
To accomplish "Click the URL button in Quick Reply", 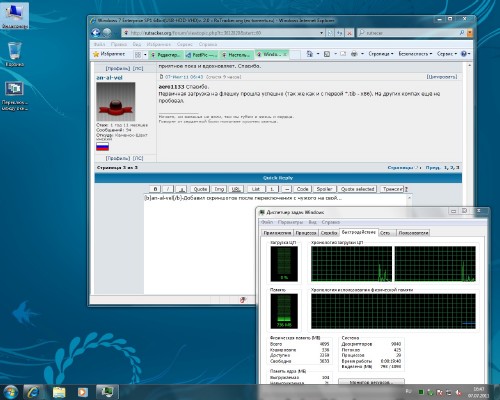I will click(236, 189).
